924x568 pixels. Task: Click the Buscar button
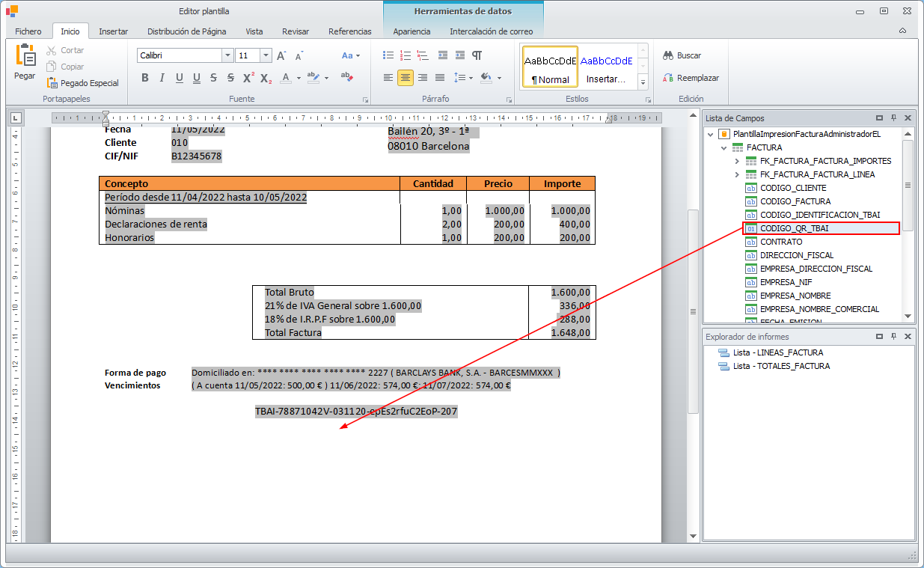[682, 55]
